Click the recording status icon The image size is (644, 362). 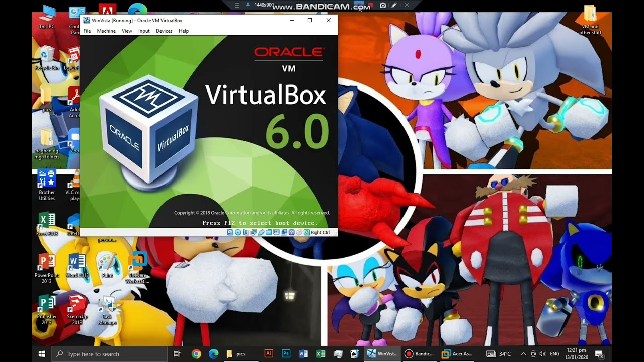(284, 232)
